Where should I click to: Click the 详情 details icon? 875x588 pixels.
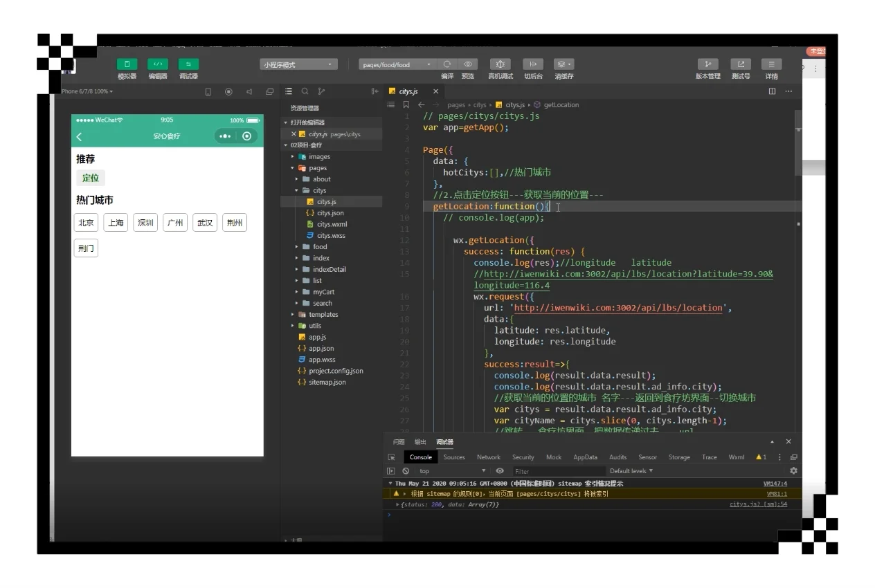tap(771, 64)
